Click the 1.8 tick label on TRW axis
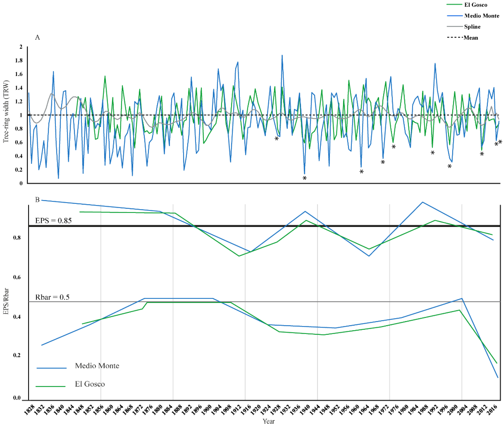The image size is (504, 425). point(19,60)
